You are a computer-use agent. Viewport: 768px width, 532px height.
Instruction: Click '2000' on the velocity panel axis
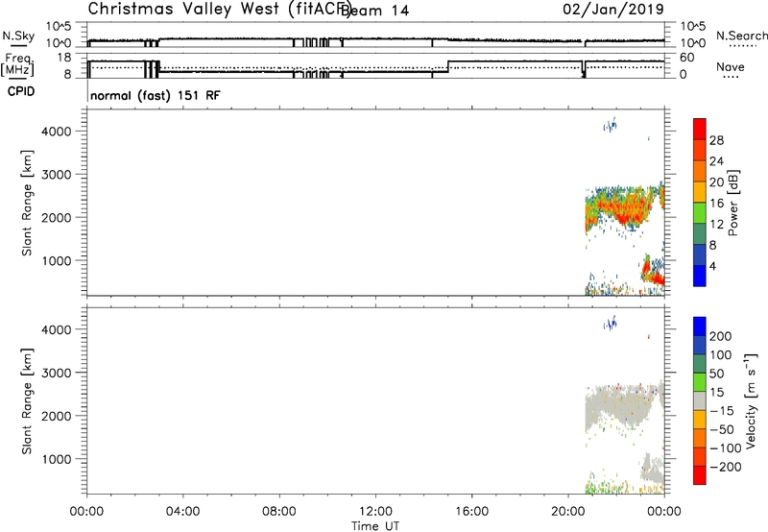click(56, 416)
